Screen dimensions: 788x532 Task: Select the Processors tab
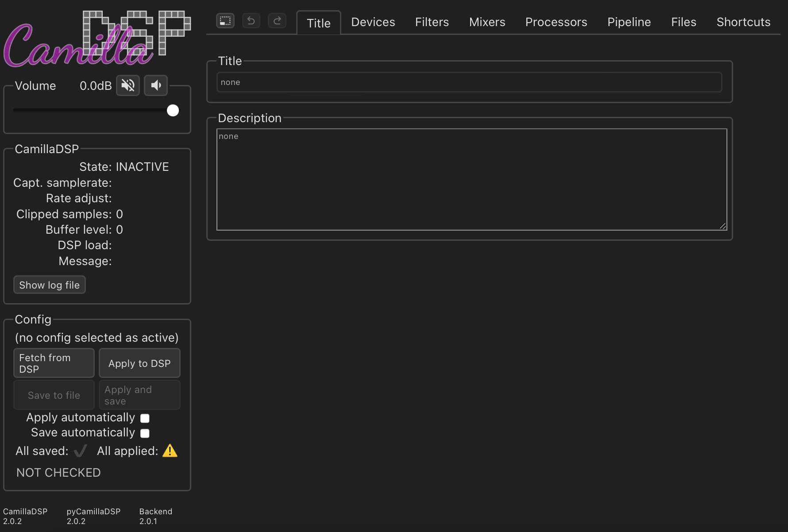tap(556, 22)
